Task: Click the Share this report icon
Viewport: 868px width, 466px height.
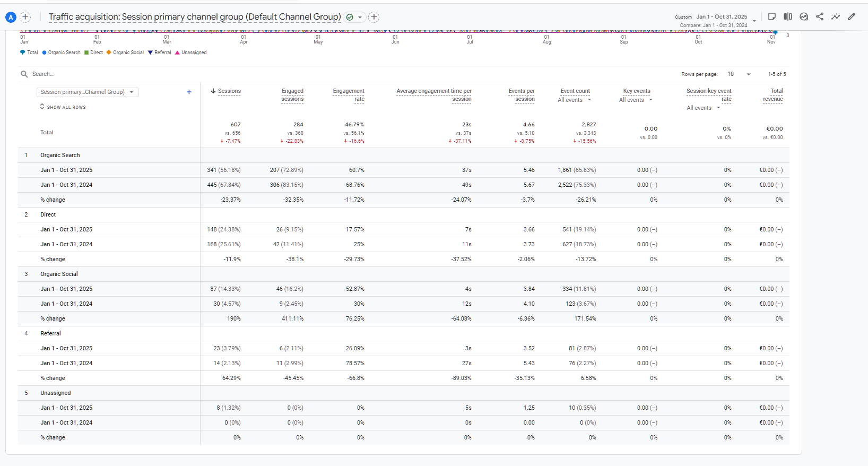Action: pyautogui.click(x=820, y=16)
